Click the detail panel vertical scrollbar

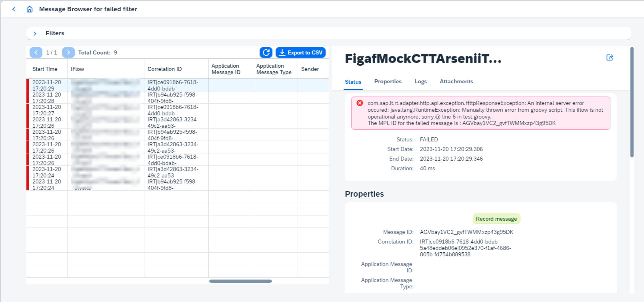[x=632, y=102]
